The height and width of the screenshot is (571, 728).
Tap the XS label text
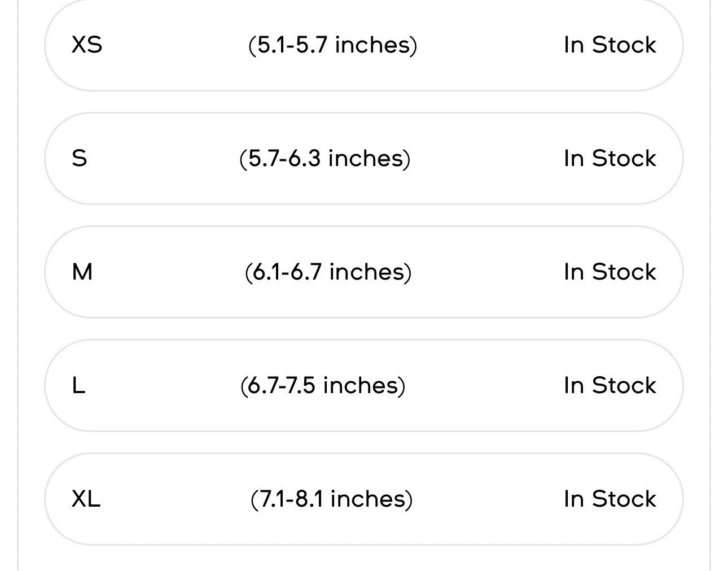point(87,45)
